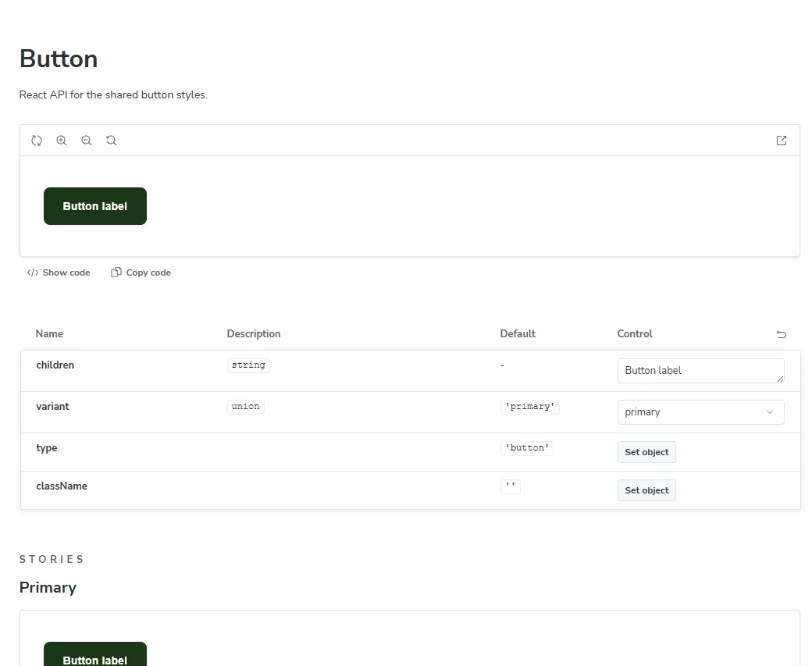Click Set object for the className prop

tap(646, 490)
